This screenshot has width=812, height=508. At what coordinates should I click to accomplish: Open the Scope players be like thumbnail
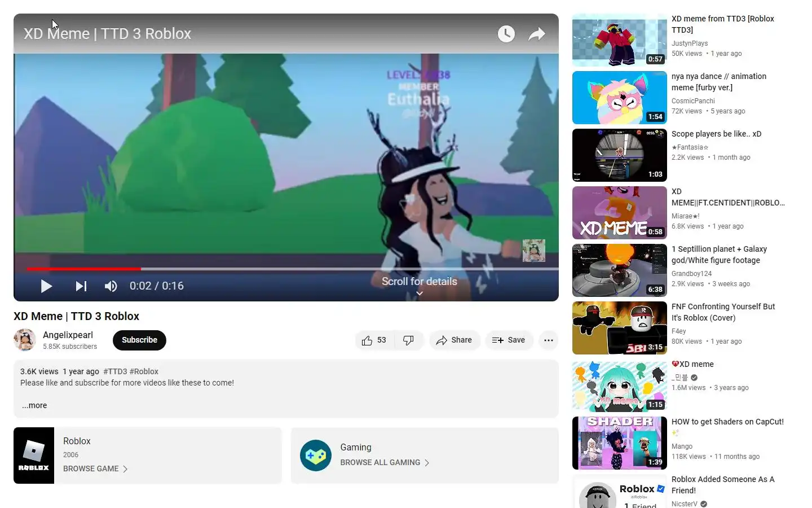pos(619,155)
